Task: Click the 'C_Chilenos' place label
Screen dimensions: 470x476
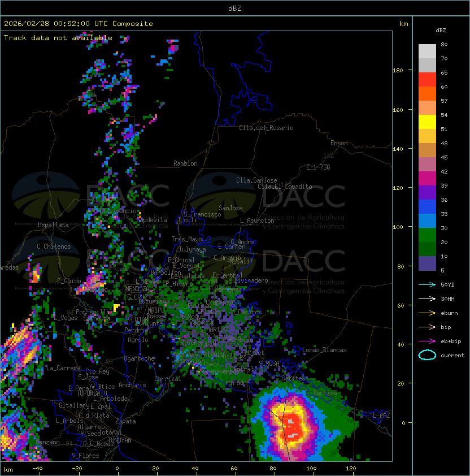Action: pos(54,246)
